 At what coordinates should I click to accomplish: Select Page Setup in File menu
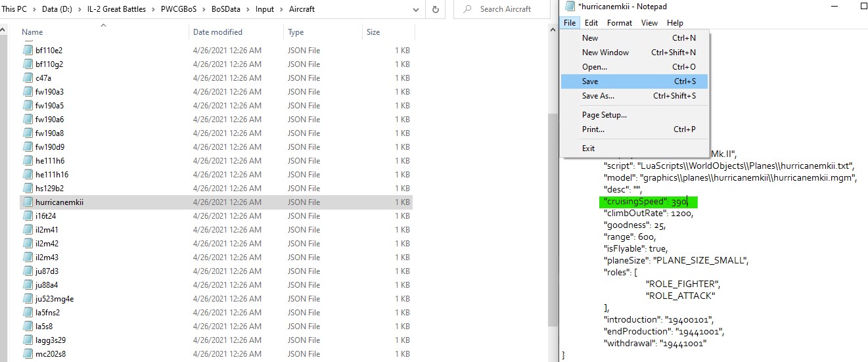pos(604,115)
